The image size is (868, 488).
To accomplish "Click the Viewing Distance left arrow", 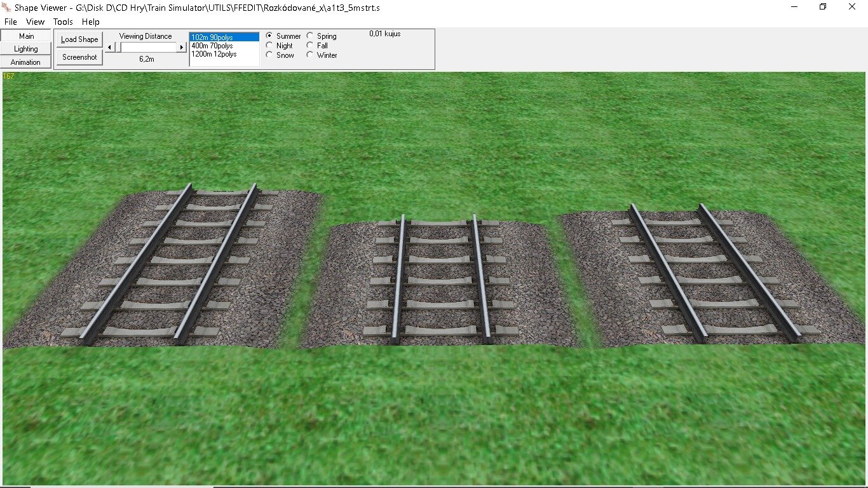I will pos(109,47).
